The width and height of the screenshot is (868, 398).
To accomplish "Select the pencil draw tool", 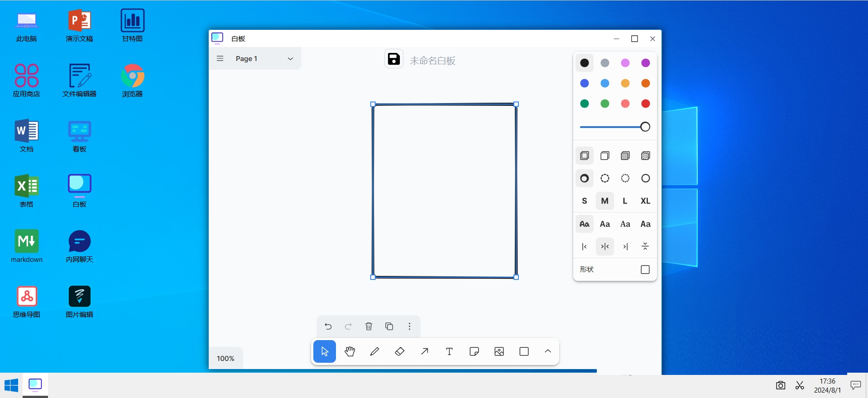I will (374, 351).
